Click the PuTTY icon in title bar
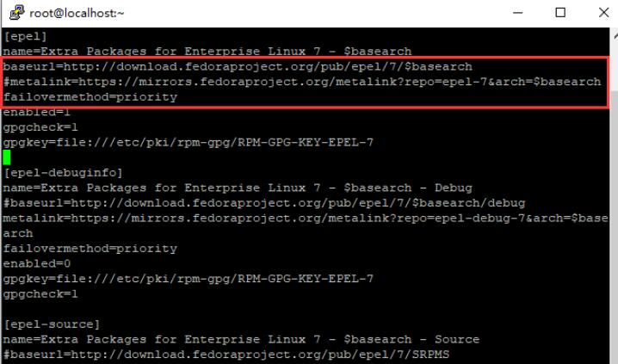 pyautogui.click(x=16, y=12)
